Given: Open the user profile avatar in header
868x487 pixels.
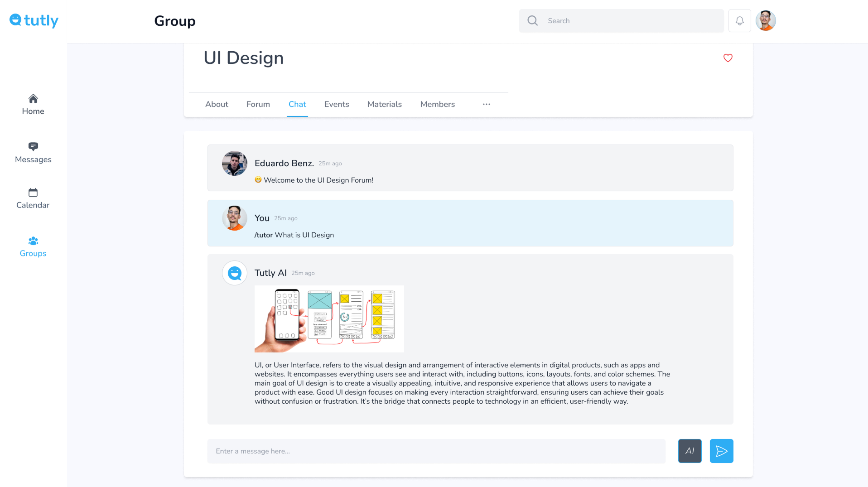Looking at the screenshot, I should coord(766,21).
